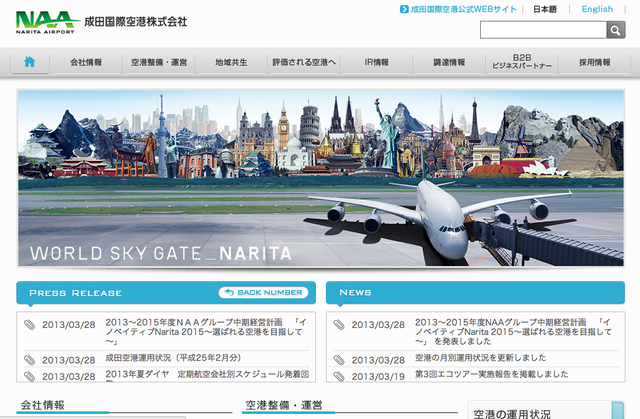This screenshot has width=640, height=419.
Task: Open 成田国際空港公式WEBサイト link
Action: pyautogui.click(x=463, y=9)
